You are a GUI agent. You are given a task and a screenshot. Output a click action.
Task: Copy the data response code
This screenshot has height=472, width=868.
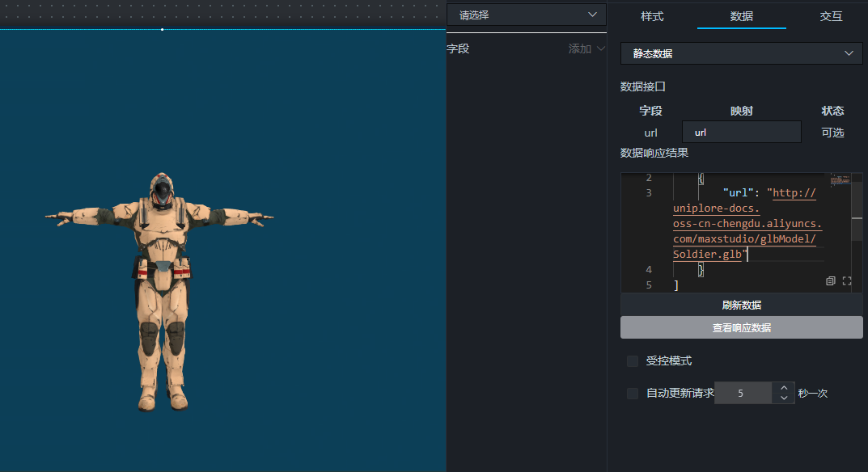click(831, 281)
